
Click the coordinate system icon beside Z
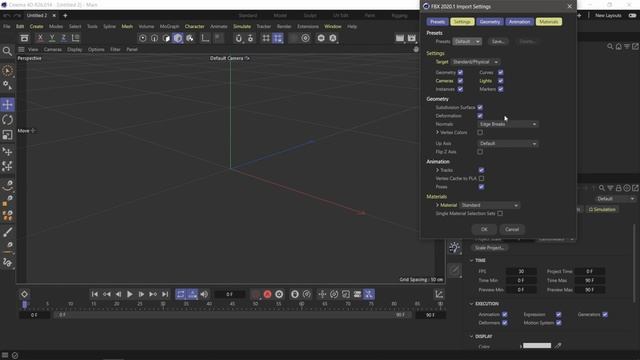(76, 38)
